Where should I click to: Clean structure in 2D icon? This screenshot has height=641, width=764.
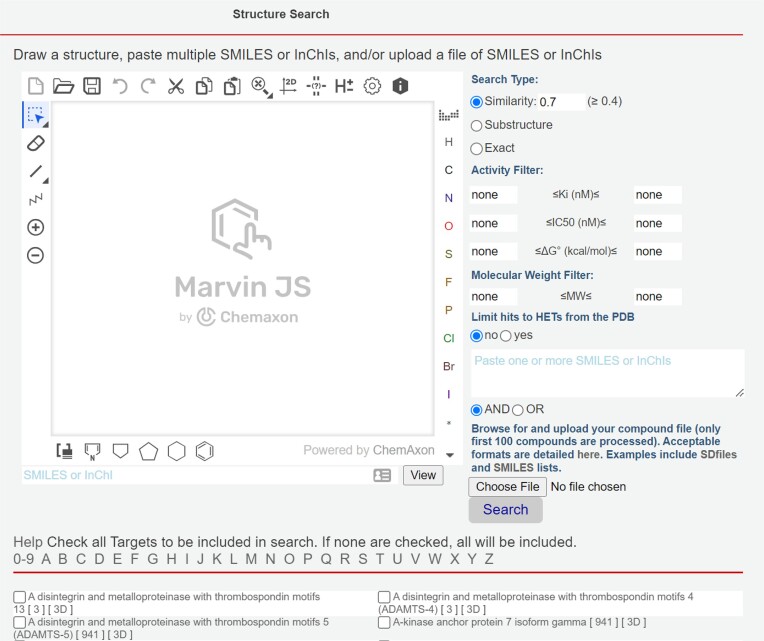pos(288,86)
